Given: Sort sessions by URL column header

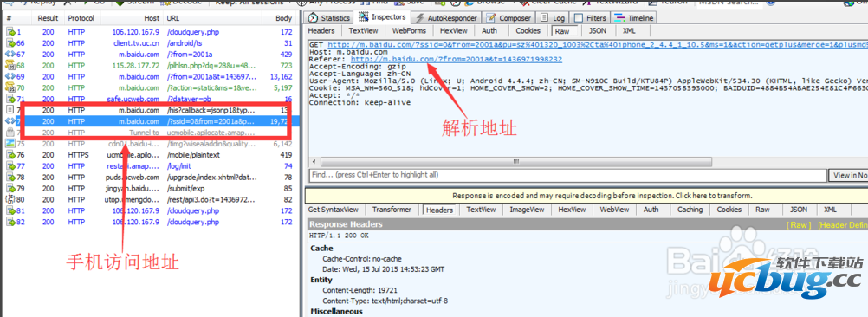Looking at the screenshot, I should click(173, 18).
